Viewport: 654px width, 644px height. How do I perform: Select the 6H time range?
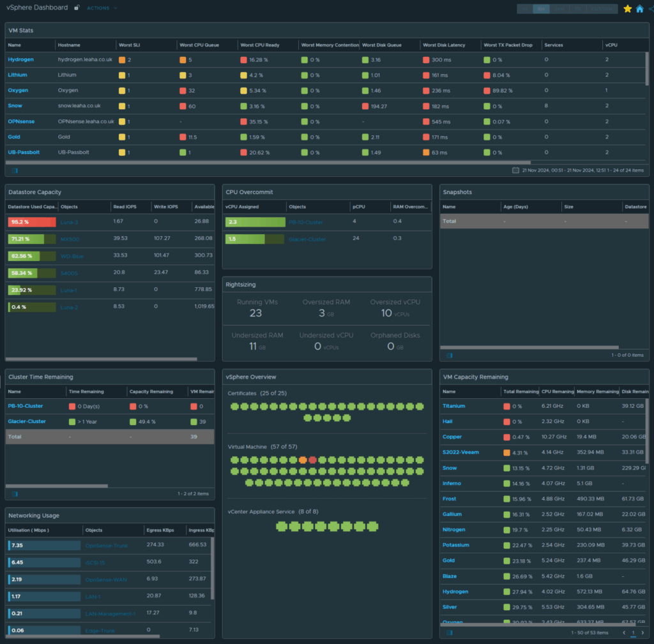coord(542,9)
